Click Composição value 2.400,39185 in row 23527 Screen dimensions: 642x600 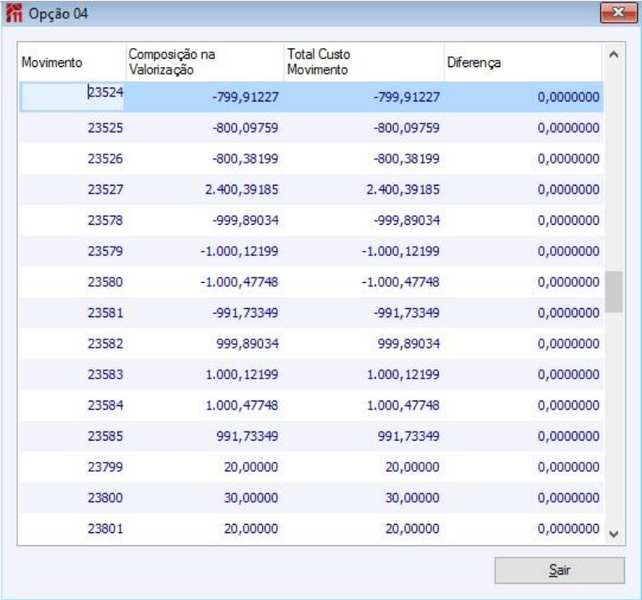tap(242, 189)
